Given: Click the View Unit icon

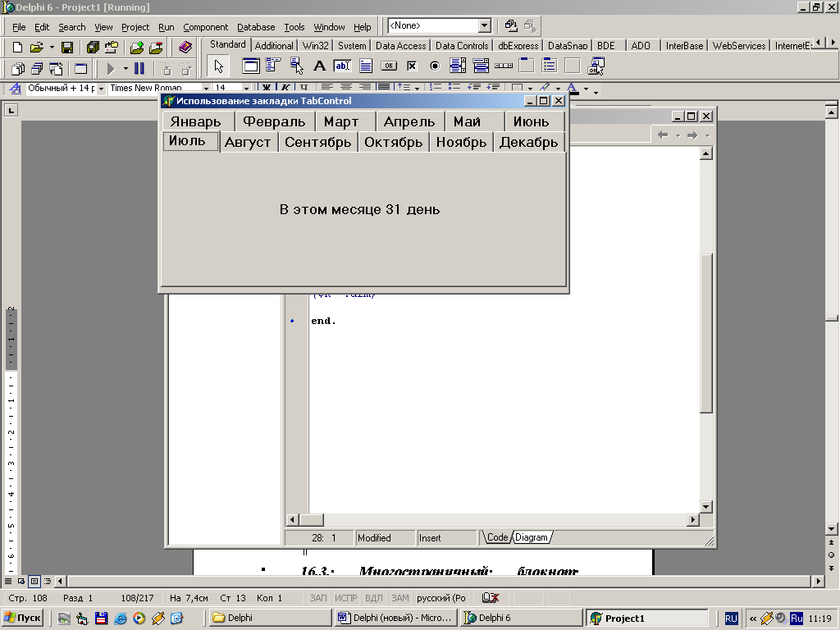Looking at the screenshot, I should tap(18, 69).
